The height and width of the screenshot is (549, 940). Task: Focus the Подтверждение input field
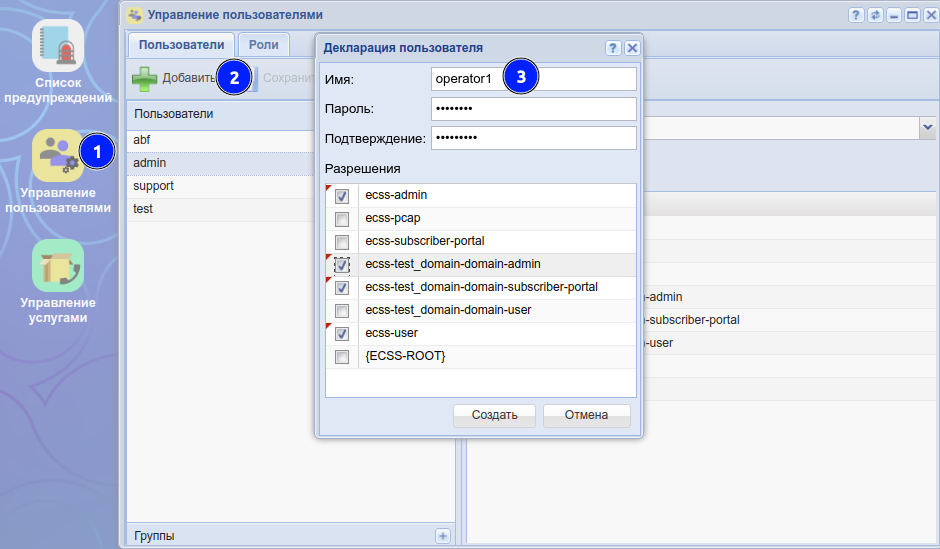click(x=534, y=138)
